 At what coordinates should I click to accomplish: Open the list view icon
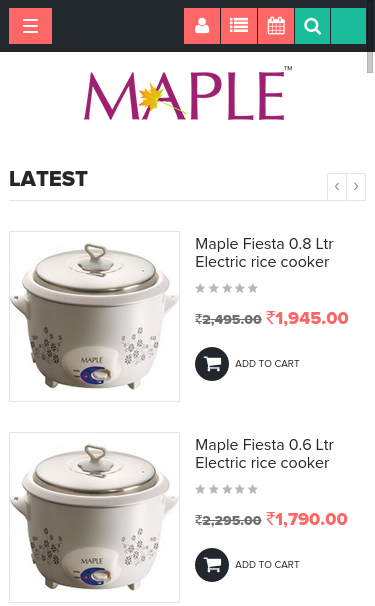coord(239,26)
